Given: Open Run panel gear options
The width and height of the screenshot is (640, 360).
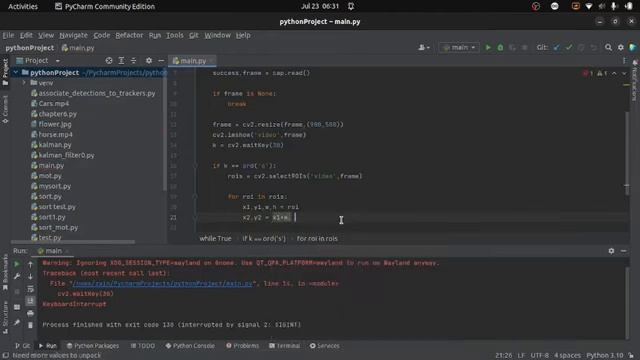Looking at the screenshot, I should coord(611,251).
